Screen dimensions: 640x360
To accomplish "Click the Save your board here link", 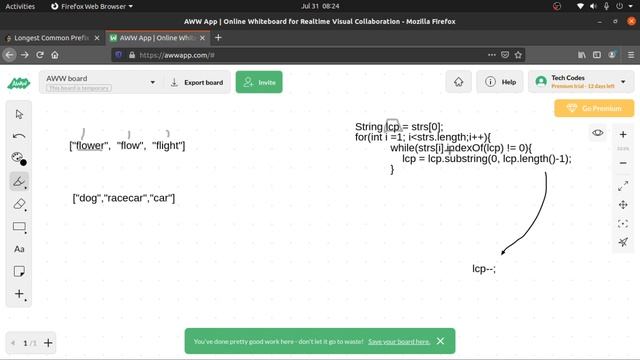I will (x=399, y=342).
